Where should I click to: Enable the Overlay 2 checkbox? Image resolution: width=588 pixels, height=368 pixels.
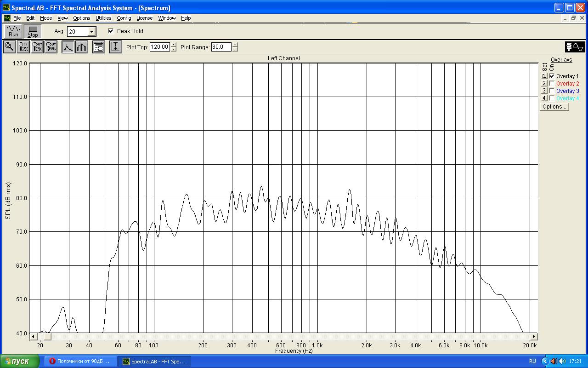coord(552,84)
